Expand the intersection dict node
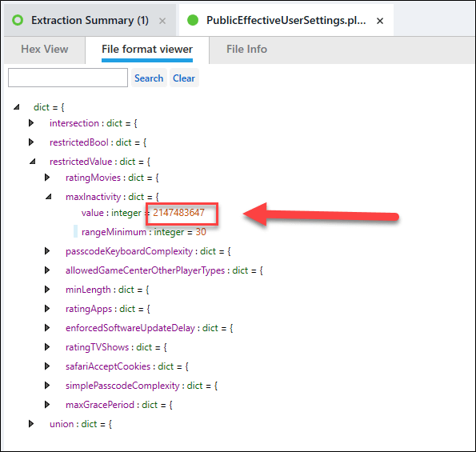 [x=31, y=123]
